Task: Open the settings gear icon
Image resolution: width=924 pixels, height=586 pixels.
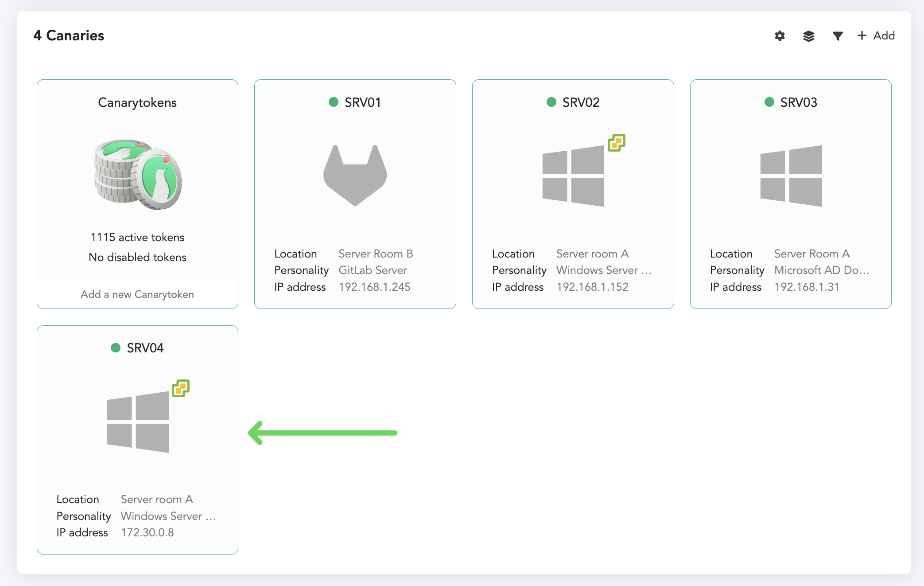Action: tap(780, 36)
